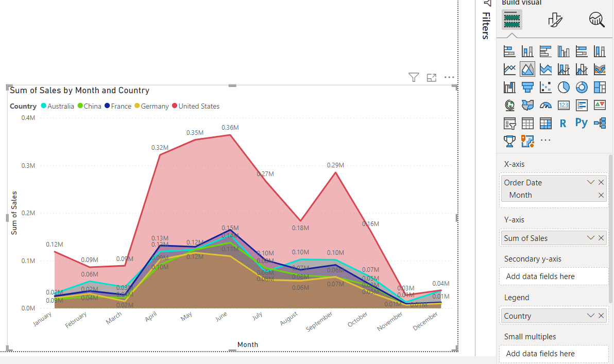Select the gauge visual
The height and width of the screenshot is (364, 614).
pos(545,105)
